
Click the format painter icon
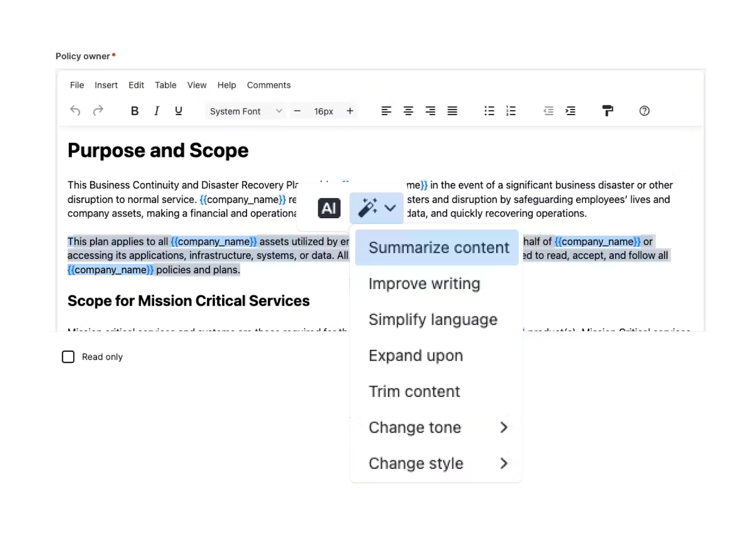(x=608, y=111)
